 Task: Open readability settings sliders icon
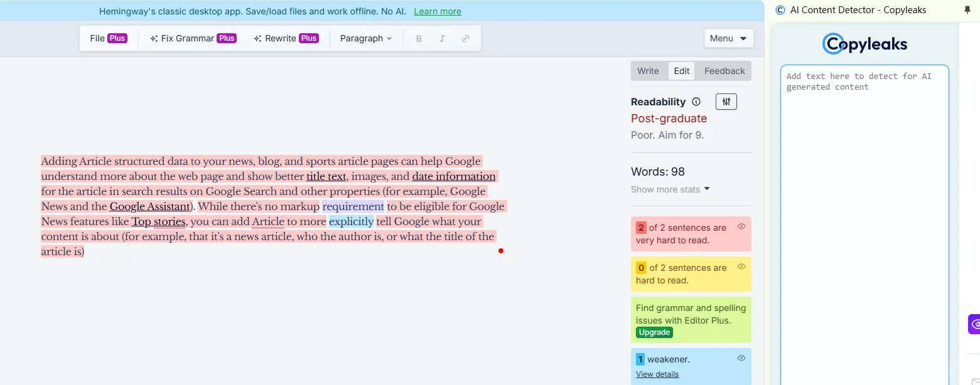726,102
